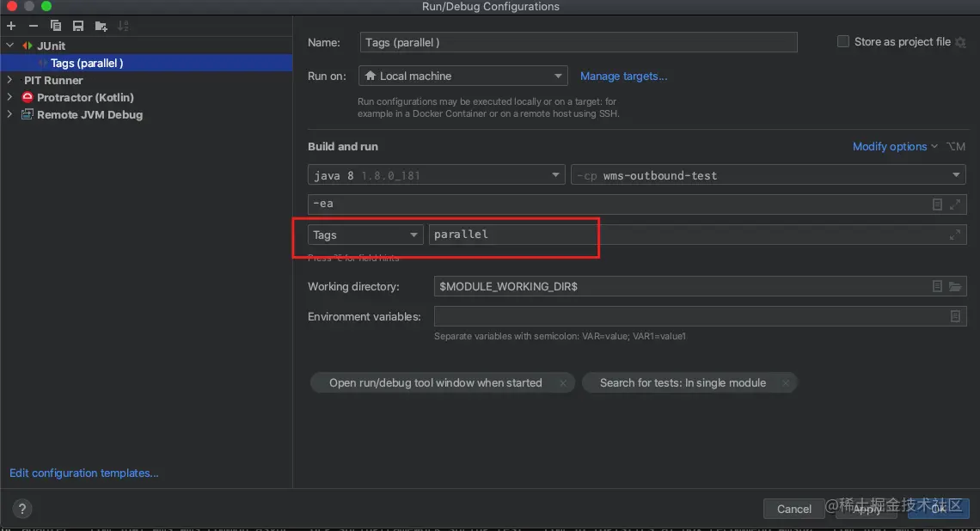Screen dimensions: 980x531
Task: Select the Tags (parallel ) configuration
Action: pos(146,63)
